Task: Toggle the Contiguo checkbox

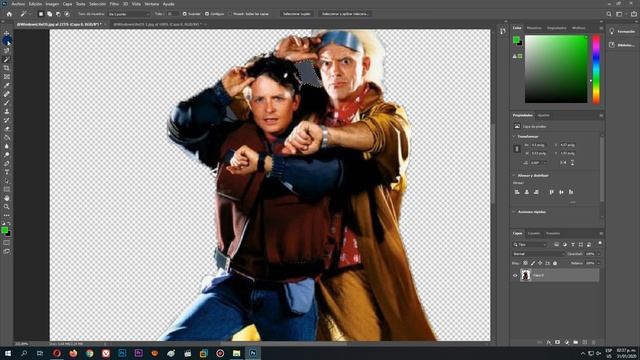Action: pyautogui.click(x=207, y=14)
